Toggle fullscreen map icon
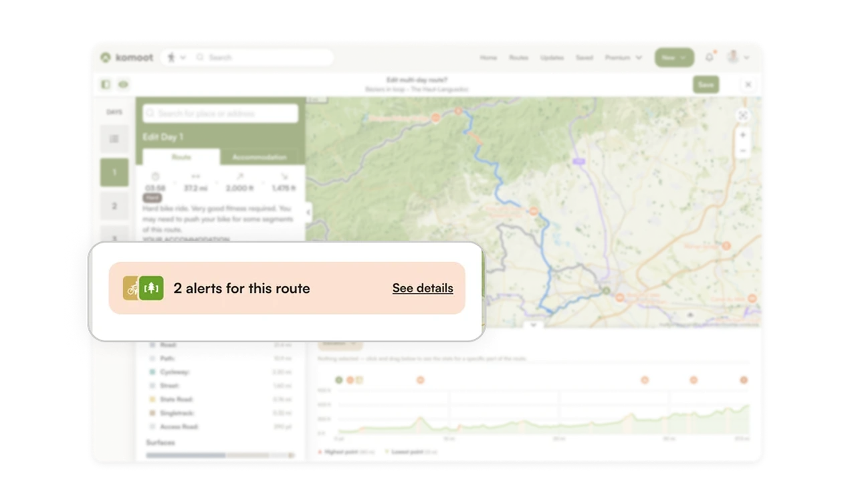856x504 pixels. tap(743, 116)
